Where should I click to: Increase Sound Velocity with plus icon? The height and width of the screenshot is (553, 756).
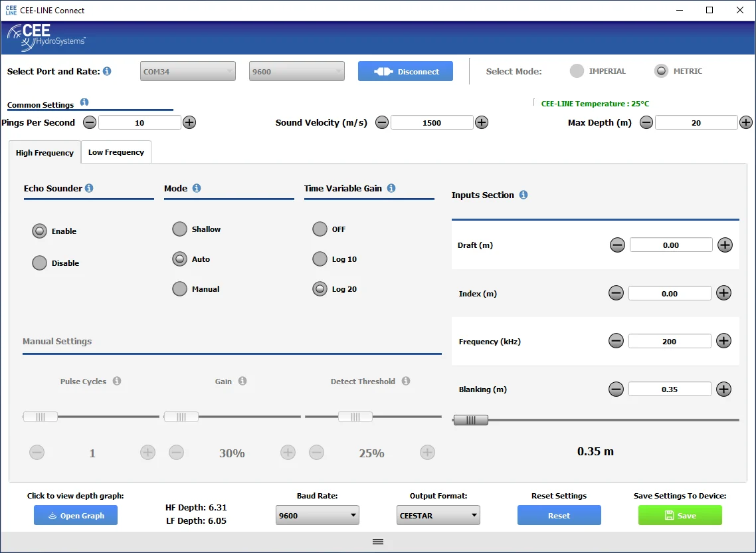(482, 122)
